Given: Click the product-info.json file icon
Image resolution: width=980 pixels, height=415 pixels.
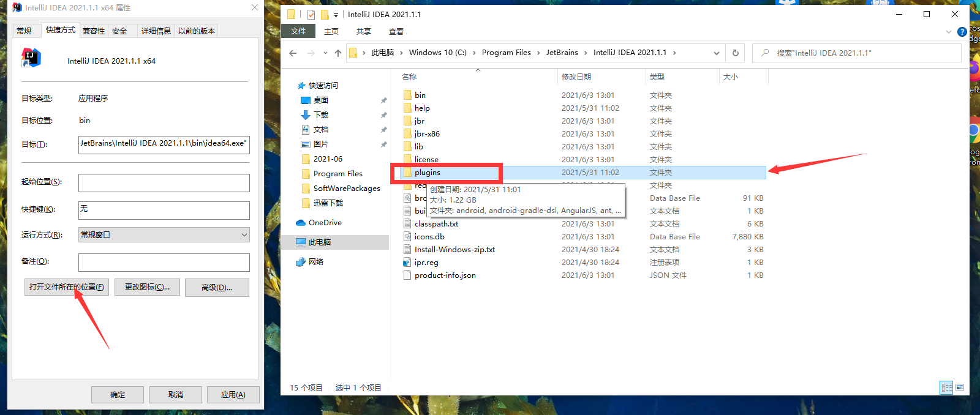Looking at the screenshot, I should tap(407, 275).
